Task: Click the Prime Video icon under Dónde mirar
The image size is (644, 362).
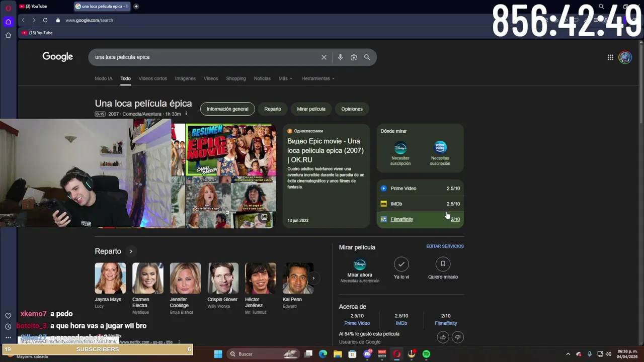Action: tap(440, 147)
